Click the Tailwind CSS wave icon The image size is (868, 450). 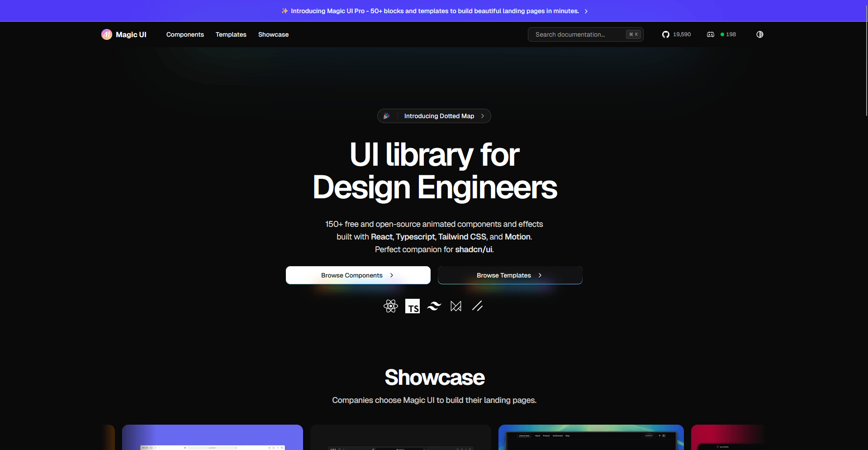[434, 306]
